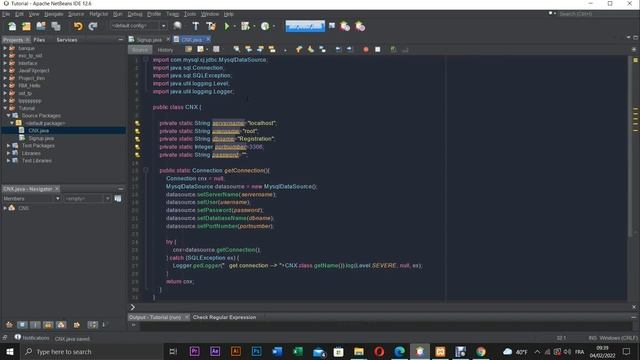Collapse the Source Packages node
The image size is (640, 360).
pyautogui.click(x=8, y=116)
